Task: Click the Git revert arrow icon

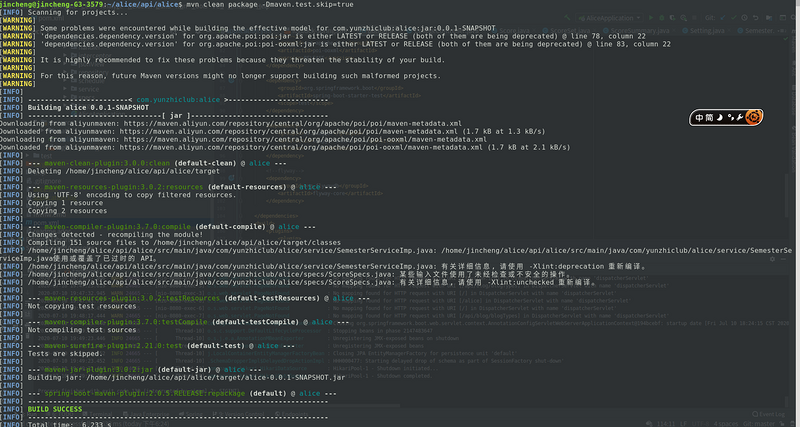Action: coord(756,18)
